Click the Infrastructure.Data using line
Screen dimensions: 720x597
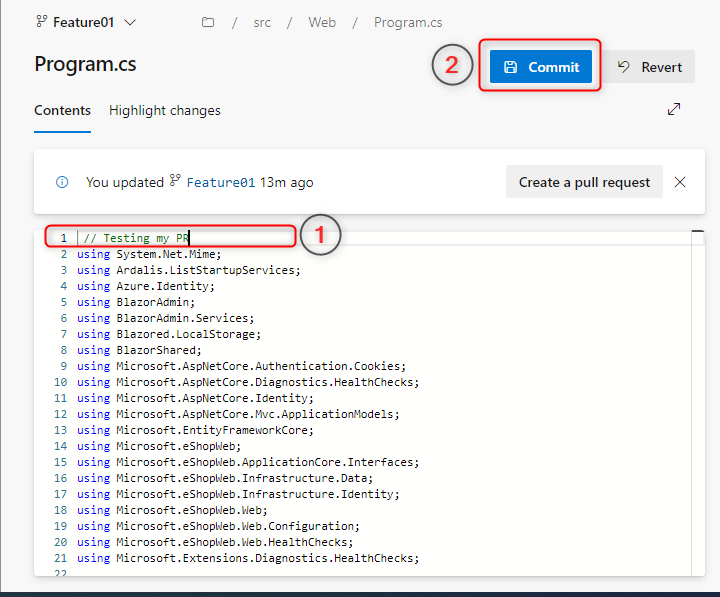coord(225,478)
